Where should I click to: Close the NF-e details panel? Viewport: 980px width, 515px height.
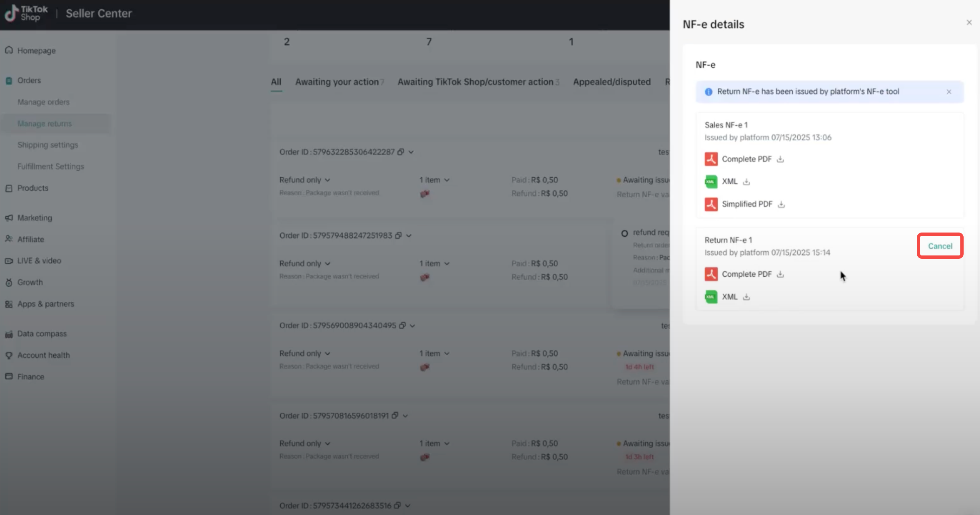pyautogui.click(x=969, y=23)
